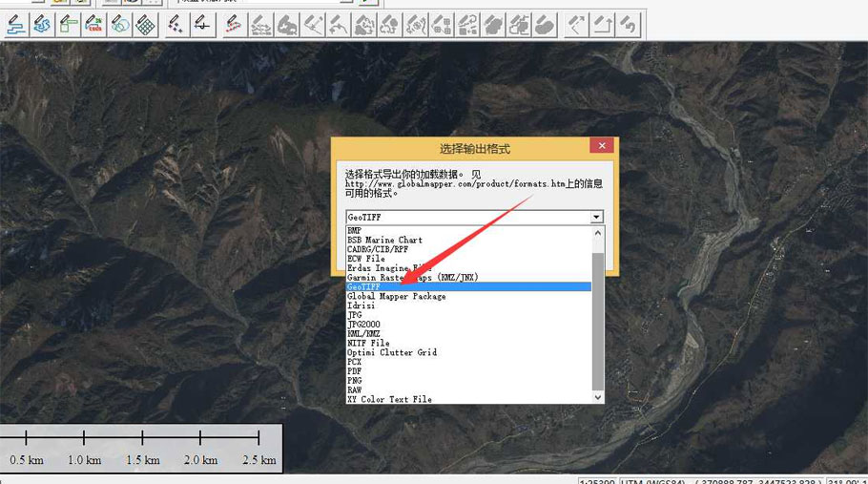Viewport: 868px width, 484px height.
Task: Click the gray curved undo arrow icon
Action: point(629,25)
